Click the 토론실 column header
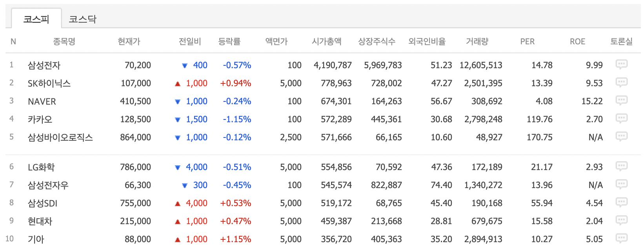 [x=621, y=41]
